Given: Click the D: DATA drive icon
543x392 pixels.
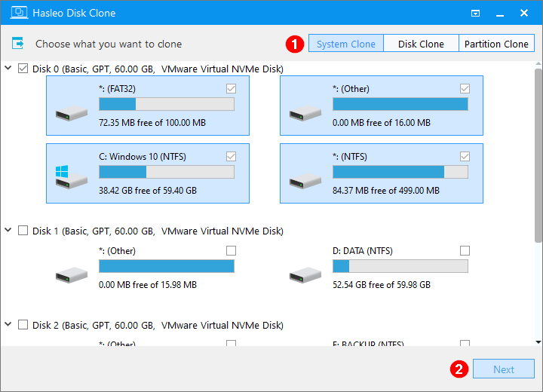Looking at the screenshot, I should pyautogui.click(x=305, y=275).
